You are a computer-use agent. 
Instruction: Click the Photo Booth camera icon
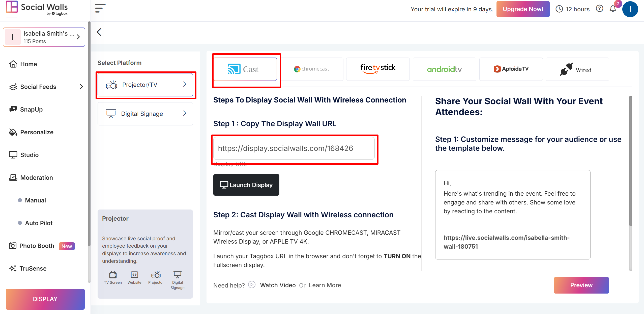(x=13, y=246)
